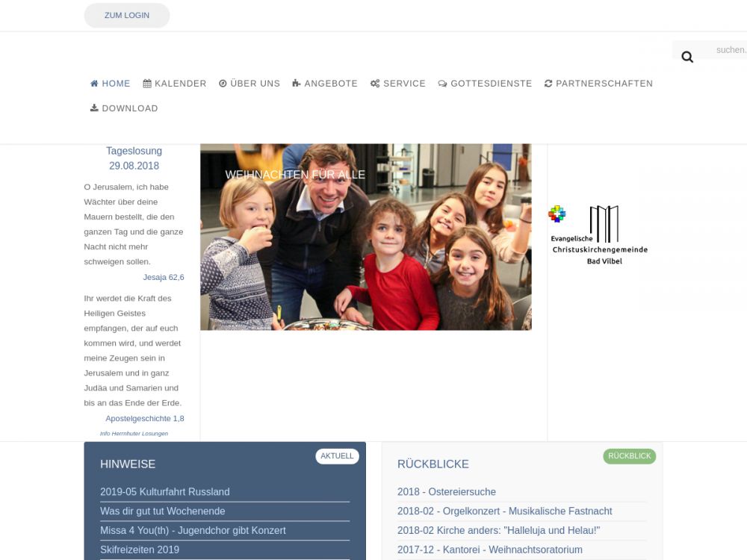Click the Weihnachten für alle slider image
This screenshot has height=560, width=747.
coord(365,237)
